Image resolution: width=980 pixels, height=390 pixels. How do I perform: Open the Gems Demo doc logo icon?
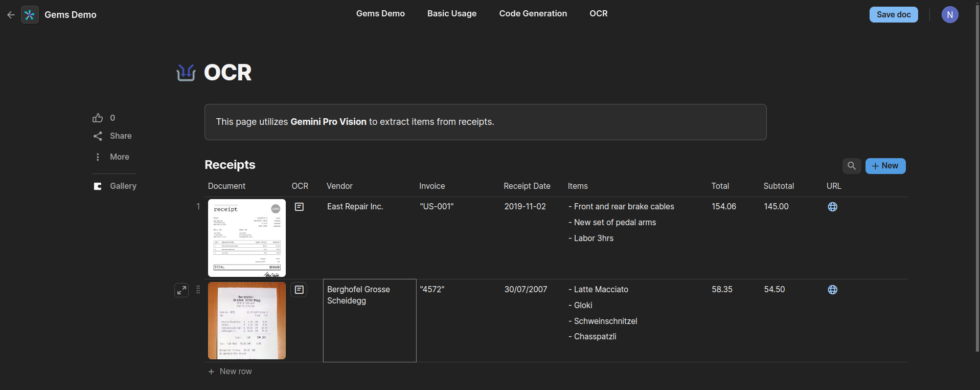click(30, 15)
